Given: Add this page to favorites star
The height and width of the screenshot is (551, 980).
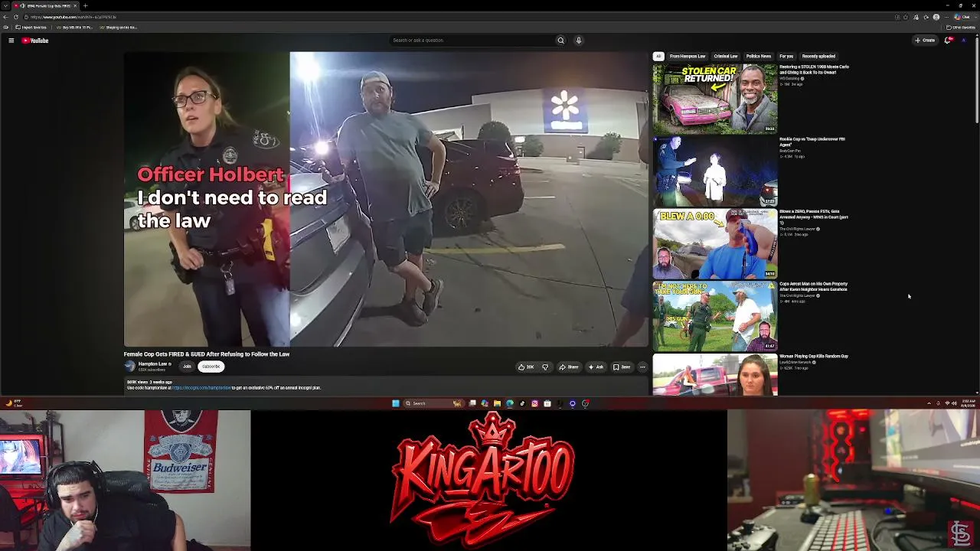Looking at the screenshot, I should 906,17.
